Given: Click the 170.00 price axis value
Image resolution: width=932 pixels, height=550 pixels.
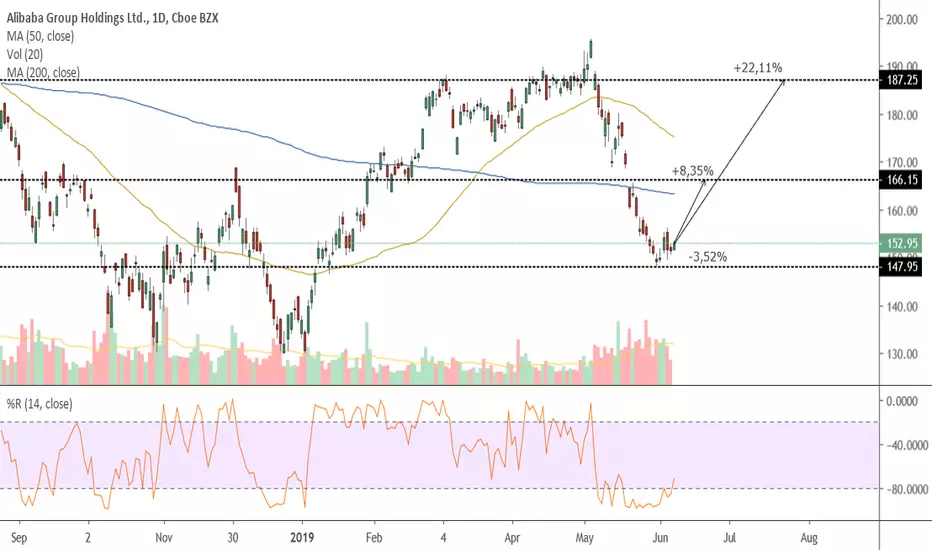Looking at the screenshot, I should pyautogui.click(x=902, y=162).
